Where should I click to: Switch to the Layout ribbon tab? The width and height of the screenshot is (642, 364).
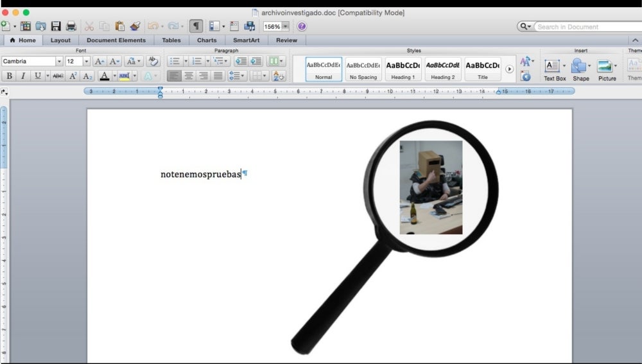point(60,40)
